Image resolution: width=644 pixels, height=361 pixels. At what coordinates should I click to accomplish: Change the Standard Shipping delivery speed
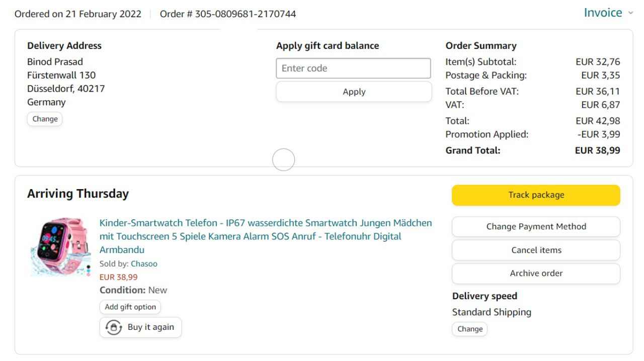click(469, 329)
